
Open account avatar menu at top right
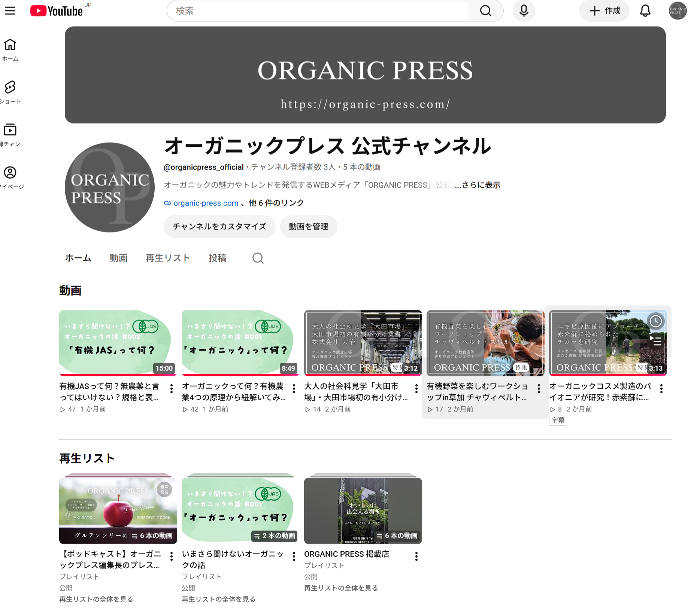click(678, 11)
